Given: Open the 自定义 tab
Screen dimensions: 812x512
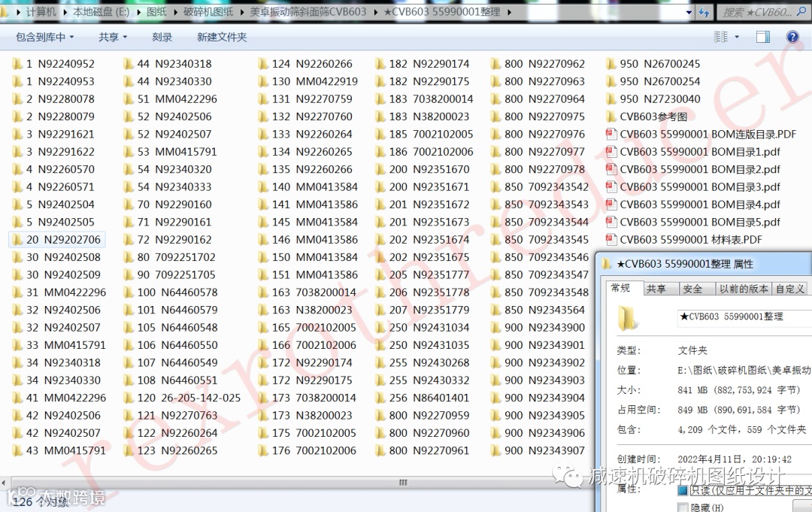Looking at the screenshot, I should (x=789, y=289).
